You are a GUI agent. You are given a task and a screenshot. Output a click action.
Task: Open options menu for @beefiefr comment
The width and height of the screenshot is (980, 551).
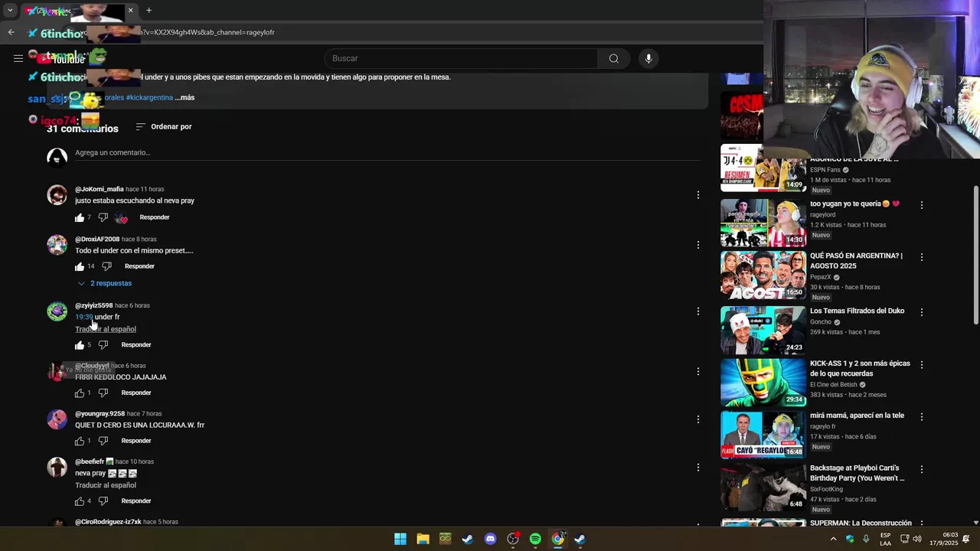pyautogui.click(x=697, y=468)
